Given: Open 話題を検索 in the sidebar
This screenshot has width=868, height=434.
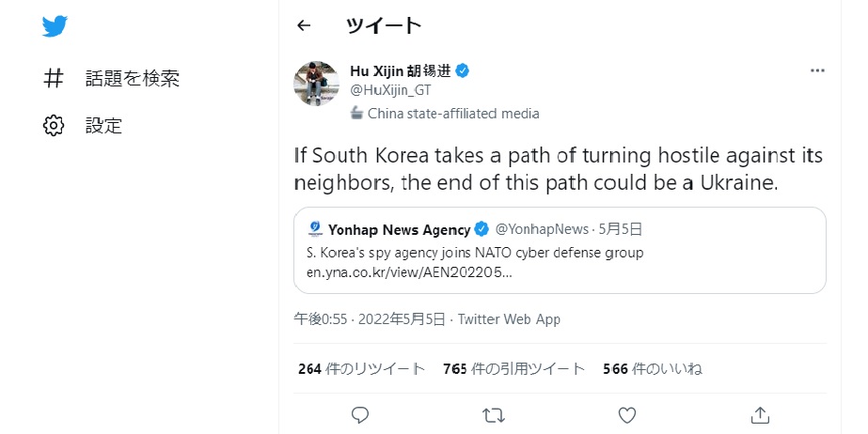Looking at the screenshot, I should pos(132,79).
